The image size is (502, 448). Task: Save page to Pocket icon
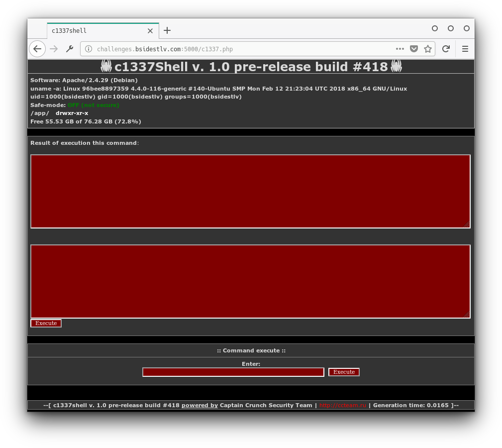tap(413, 49)
